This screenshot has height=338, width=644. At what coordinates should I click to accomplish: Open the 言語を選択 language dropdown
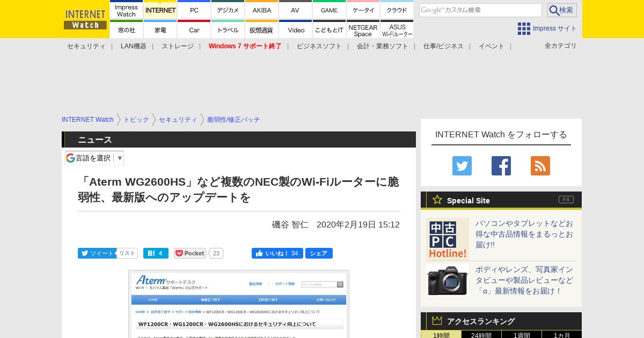pos(94,158)
